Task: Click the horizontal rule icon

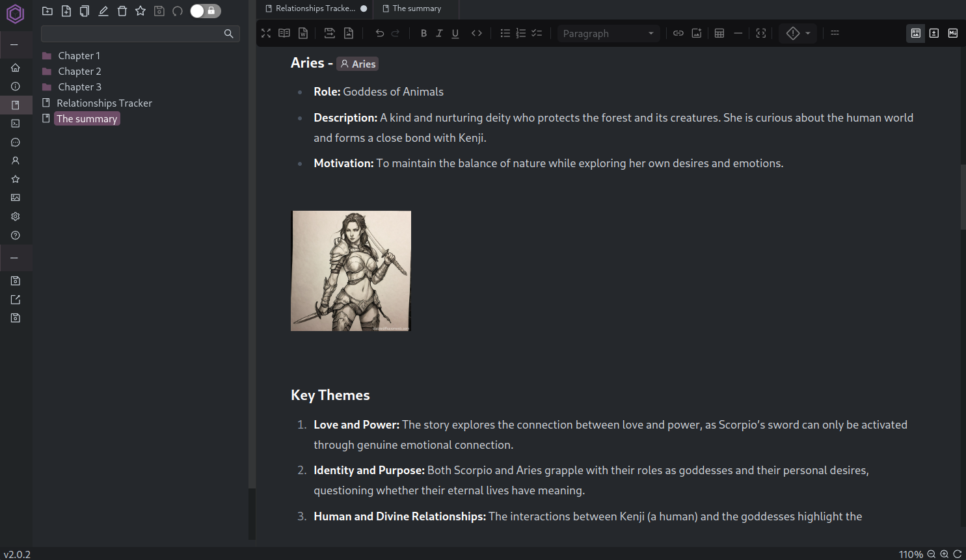Action: click(x=738, y=33)
